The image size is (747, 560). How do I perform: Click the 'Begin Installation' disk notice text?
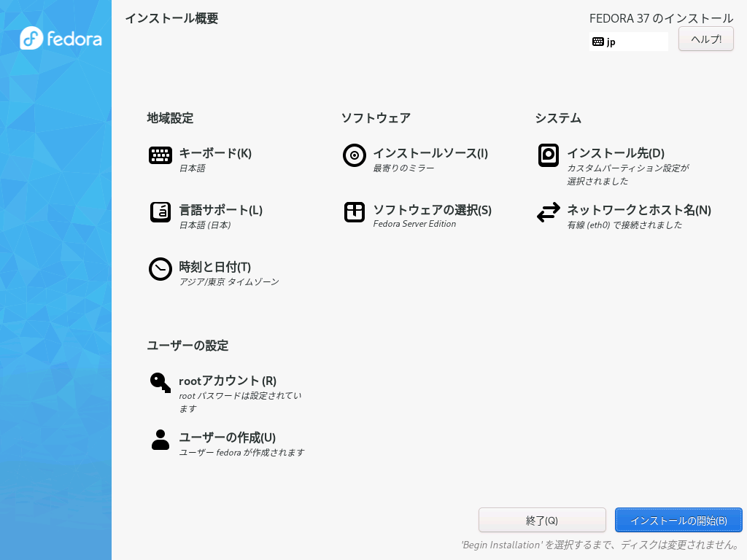click(600, 545)
